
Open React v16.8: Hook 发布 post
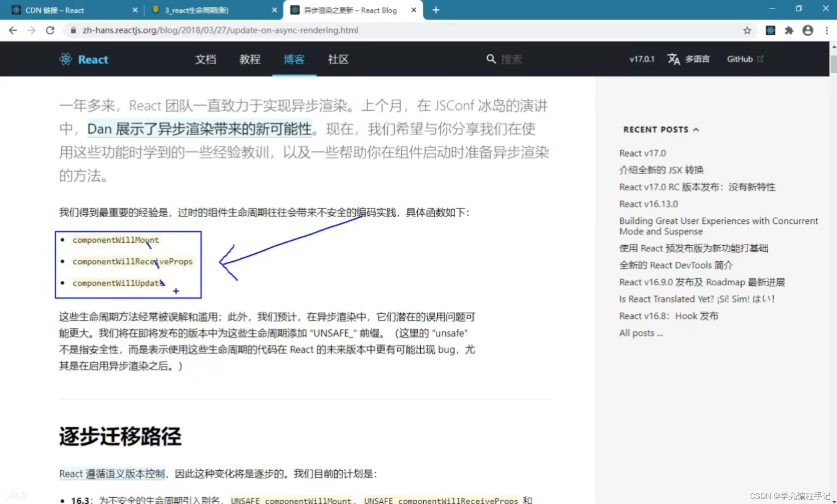(669, 316)
